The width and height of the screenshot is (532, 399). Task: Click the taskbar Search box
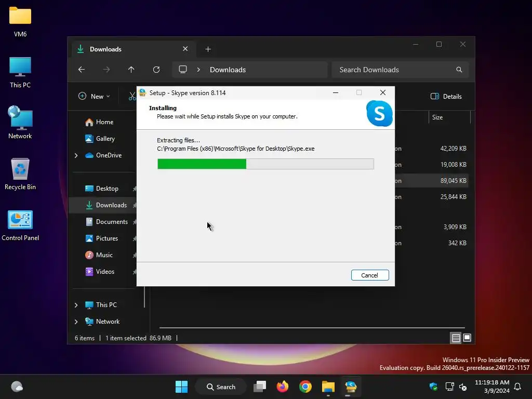221,387
